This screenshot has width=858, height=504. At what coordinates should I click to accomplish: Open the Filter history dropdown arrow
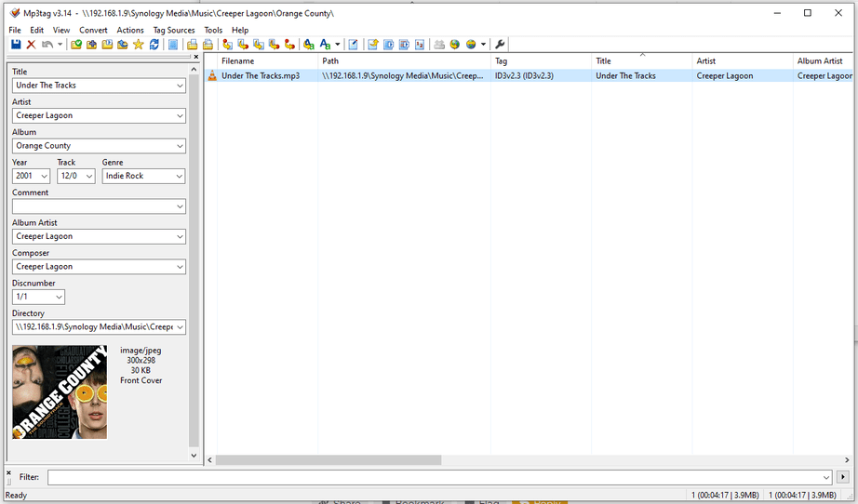[826, 477]
